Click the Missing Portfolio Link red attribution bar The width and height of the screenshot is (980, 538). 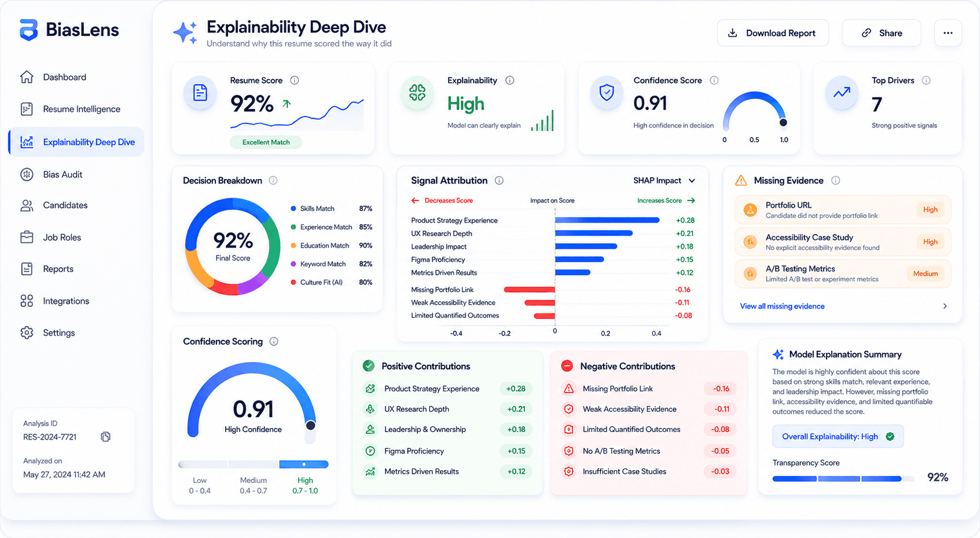point(530,290)
